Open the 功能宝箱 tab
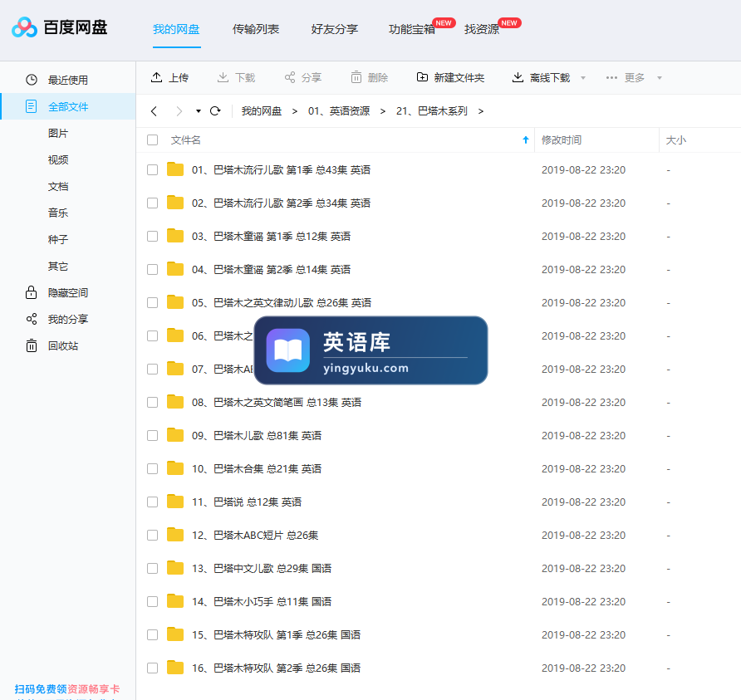This screenshot has width=741, height=700. pyautogui.click(x=412, y=29)
